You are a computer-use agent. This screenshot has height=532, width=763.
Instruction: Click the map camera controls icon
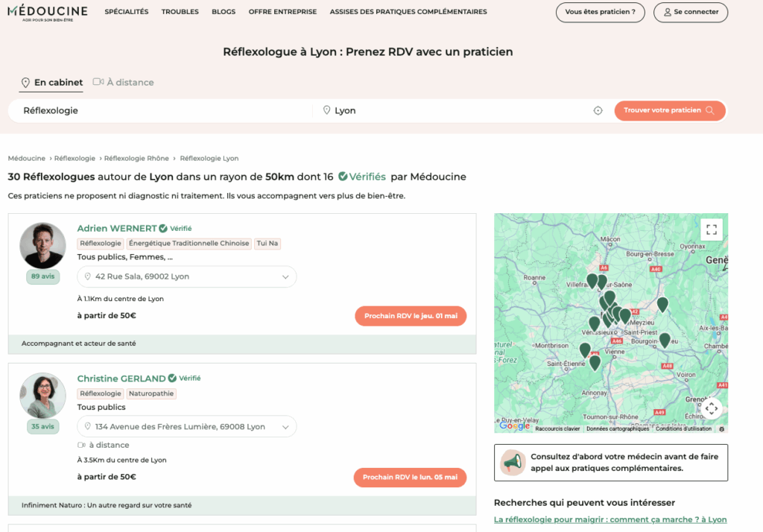coord(711,408)
